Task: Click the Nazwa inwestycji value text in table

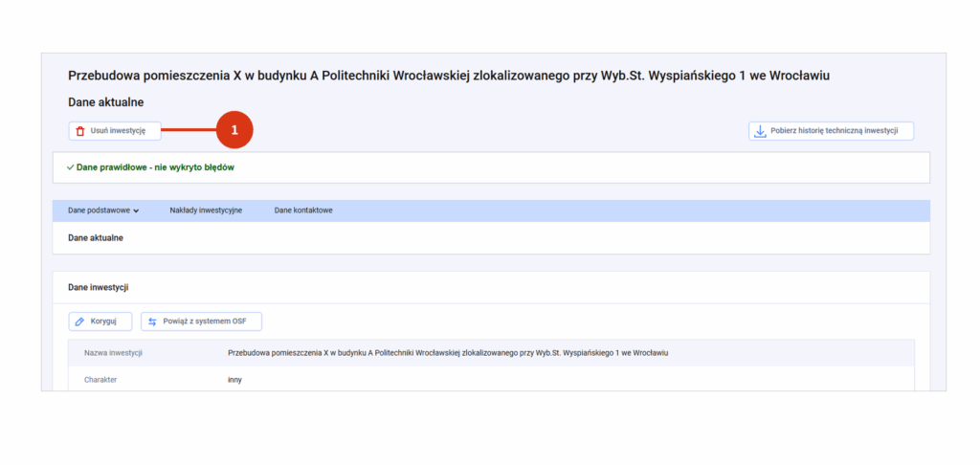Action: click(x=448, y=353)
